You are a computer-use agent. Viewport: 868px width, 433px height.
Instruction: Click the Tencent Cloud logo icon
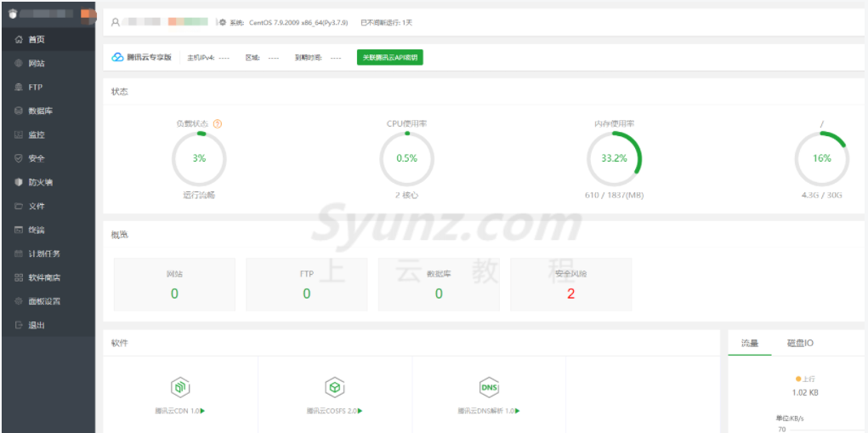coord(117,57)
